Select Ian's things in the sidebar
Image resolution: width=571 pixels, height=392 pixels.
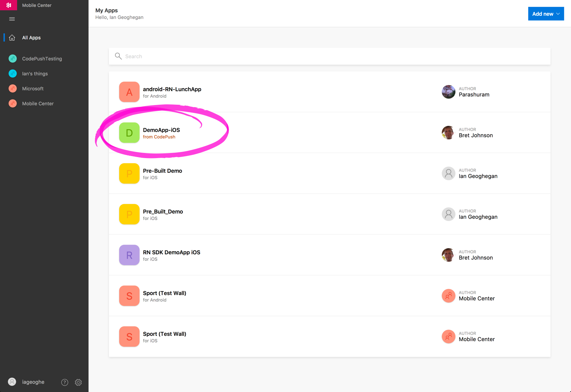pos(35,74)
